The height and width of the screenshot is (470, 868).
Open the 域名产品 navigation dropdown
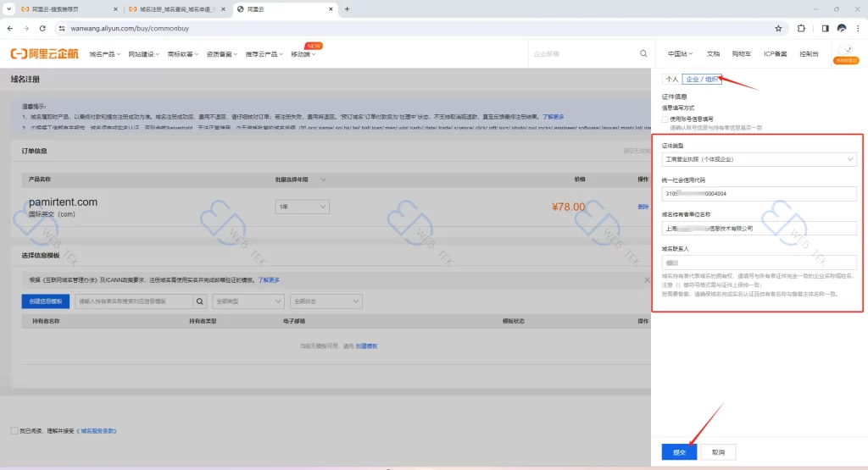104,54
